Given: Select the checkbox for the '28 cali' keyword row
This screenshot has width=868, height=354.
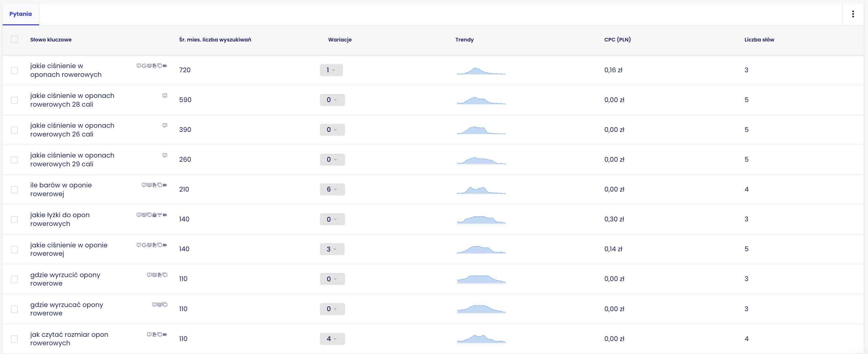Looking at the screenshot, I should tap(14, 100).
